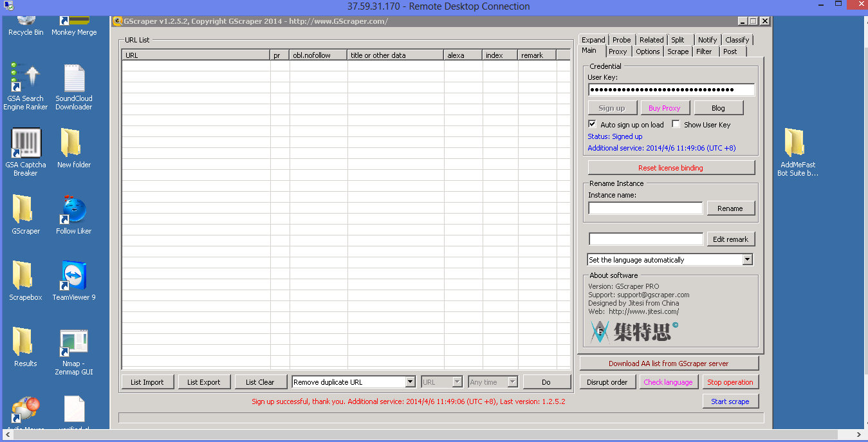
Task: Click the Buy Proxy button
Action: 664,108
